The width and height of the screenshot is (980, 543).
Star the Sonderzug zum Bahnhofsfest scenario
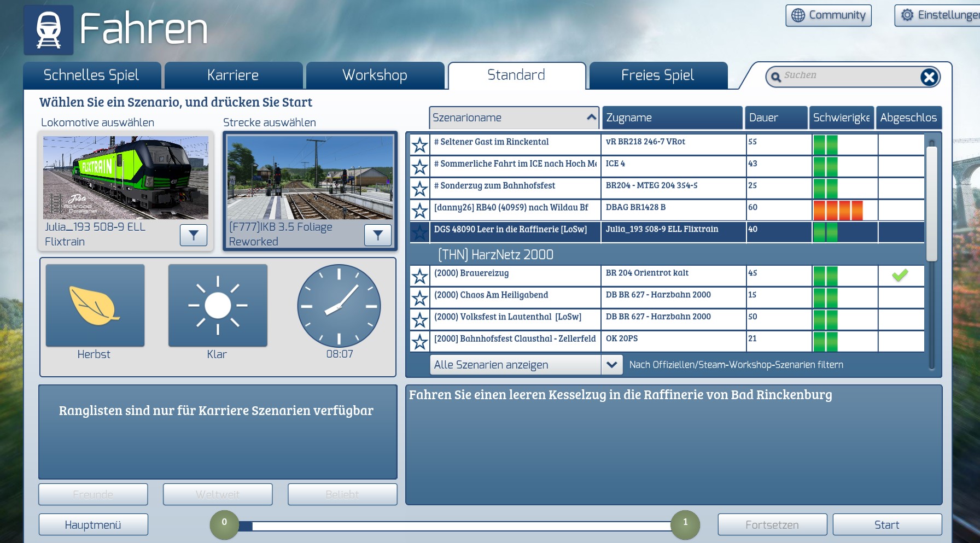pyautogui.click(x=419, y=188)
